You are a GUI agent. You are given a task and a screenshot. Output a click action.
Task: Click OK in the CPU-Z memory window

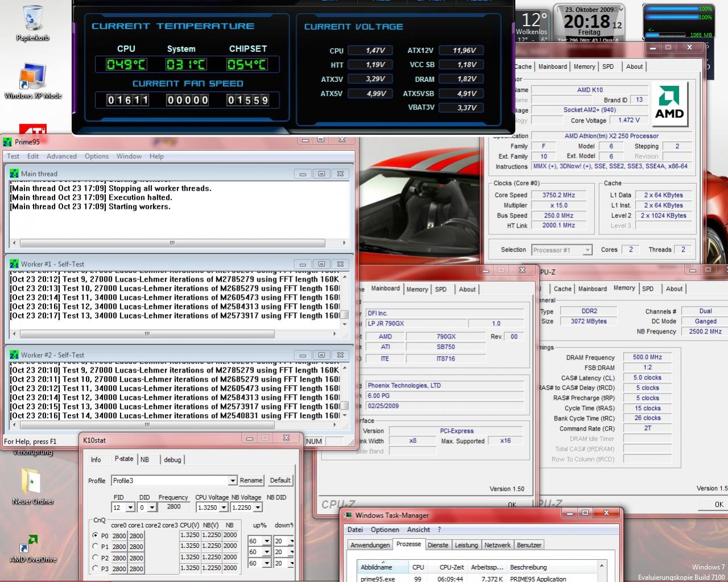714,505
